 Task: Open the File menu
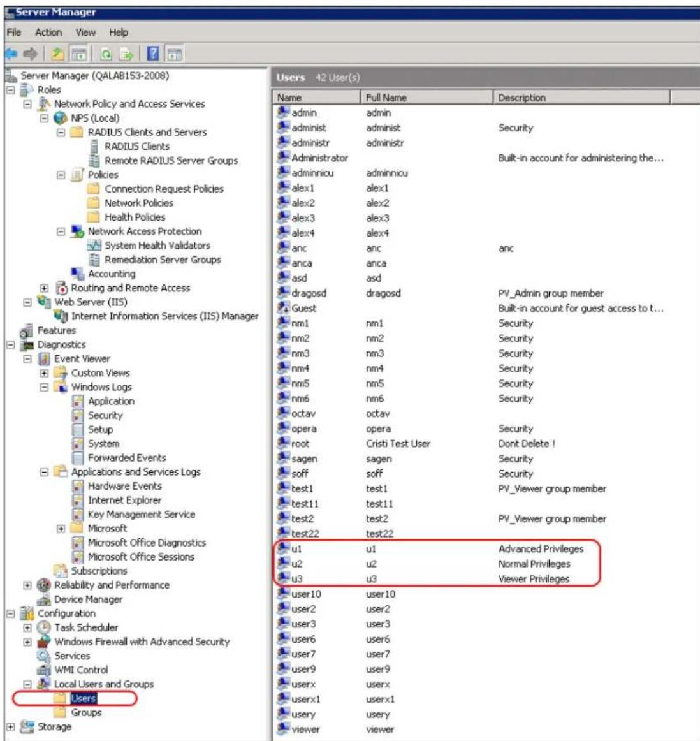tap(13, 32)
